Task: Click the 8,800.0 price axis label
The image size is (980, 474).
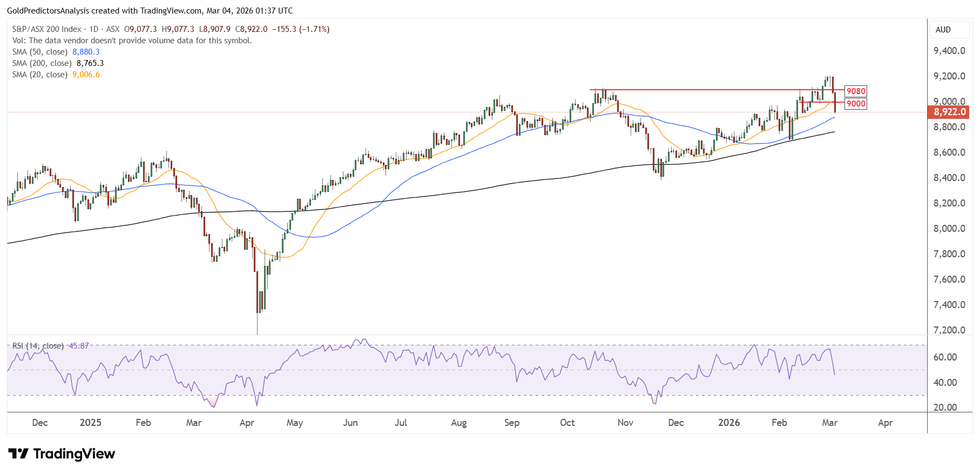Action: point(949,127)
